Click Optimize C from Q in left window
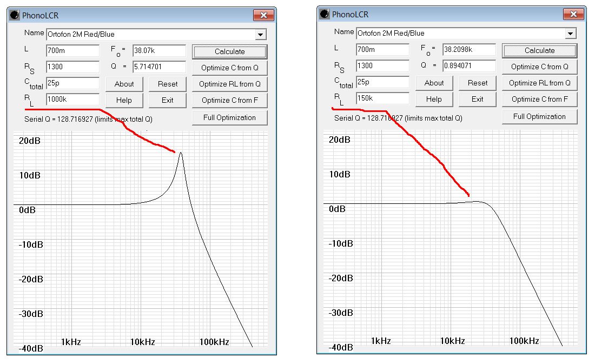Viewport: 595px width, 364px height. [229, 68]
